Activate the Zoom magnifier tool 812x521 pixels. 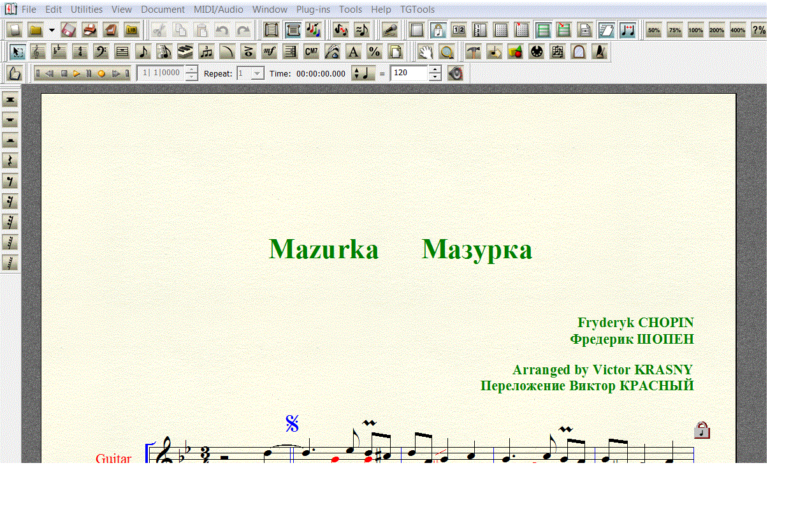click(447, 52)
